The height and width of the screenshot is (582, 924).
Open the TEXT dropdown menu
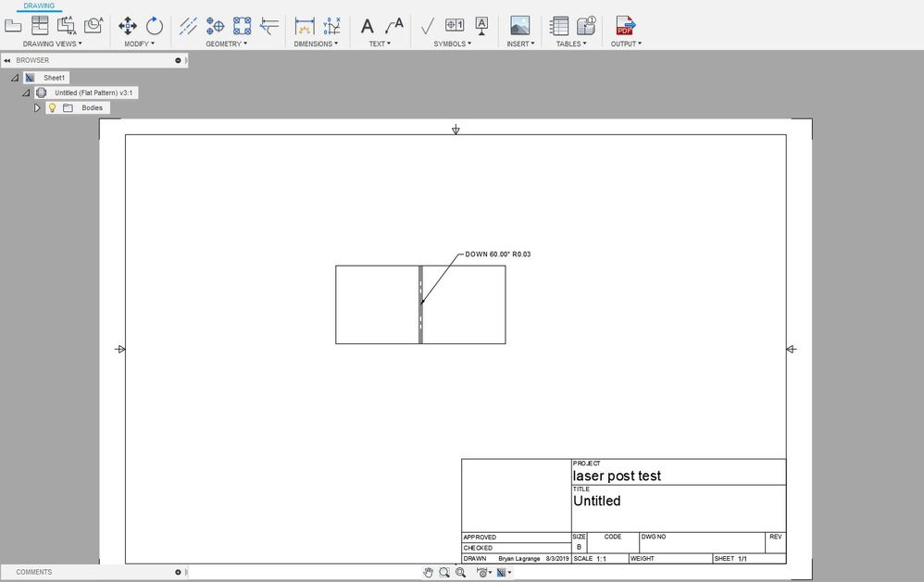[x=381, y=43]
